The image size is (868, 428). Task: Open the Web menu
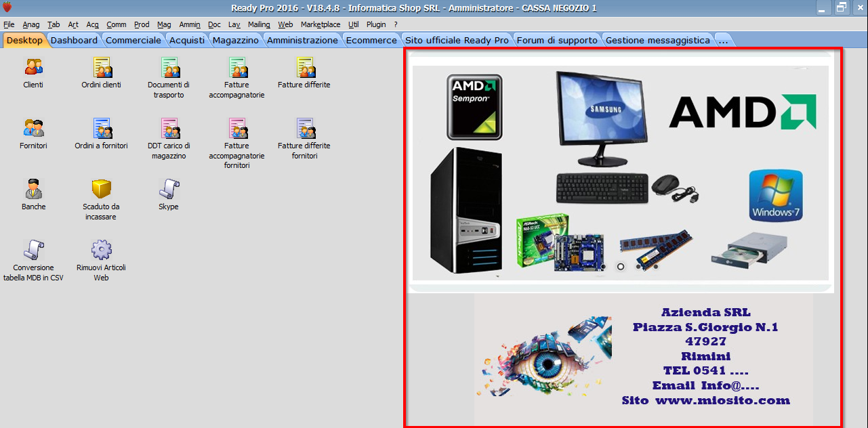[285, 24]
